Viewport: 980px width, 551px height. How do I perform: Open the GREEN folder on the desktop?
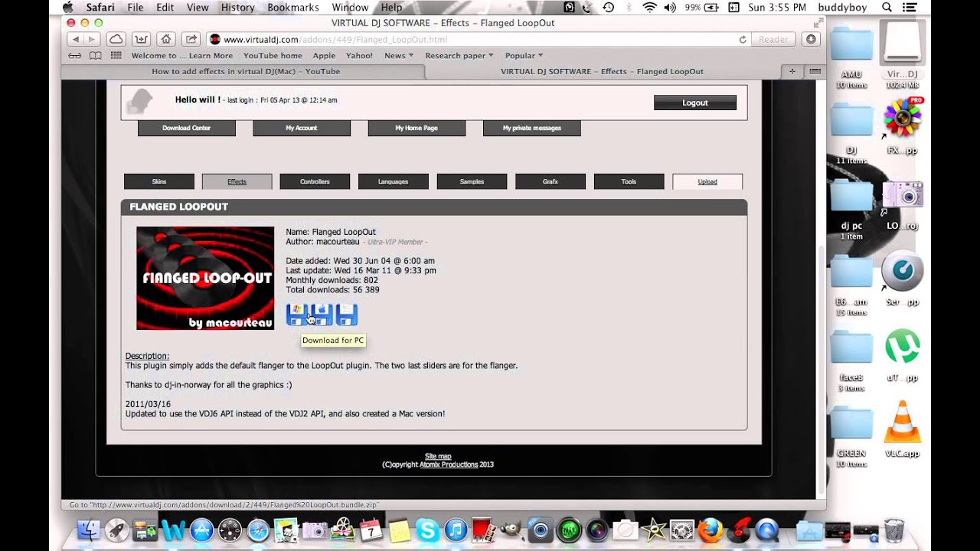click(851, 436)
